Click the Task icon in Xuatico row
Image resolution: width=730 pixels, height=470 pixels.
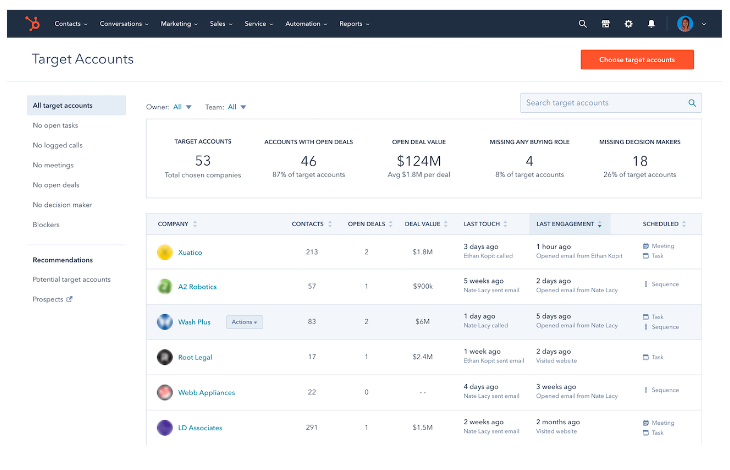click(646, 256)
